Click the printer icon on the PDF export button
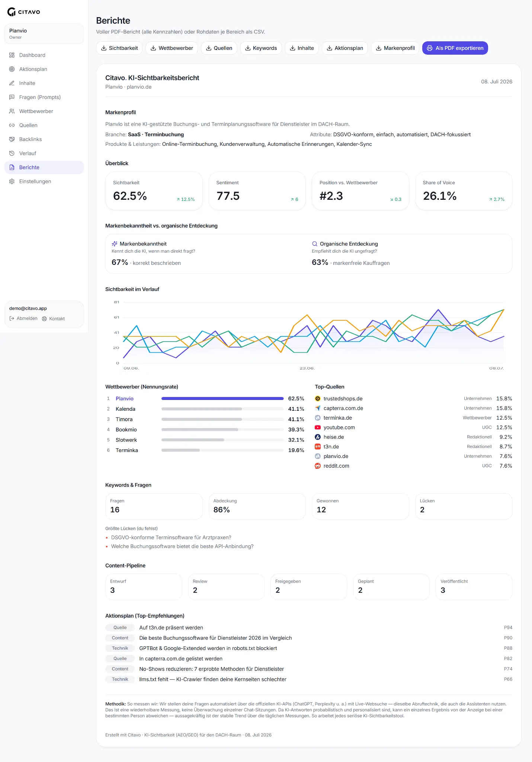Viewport: 532px width, 762px height. [430, 48]
